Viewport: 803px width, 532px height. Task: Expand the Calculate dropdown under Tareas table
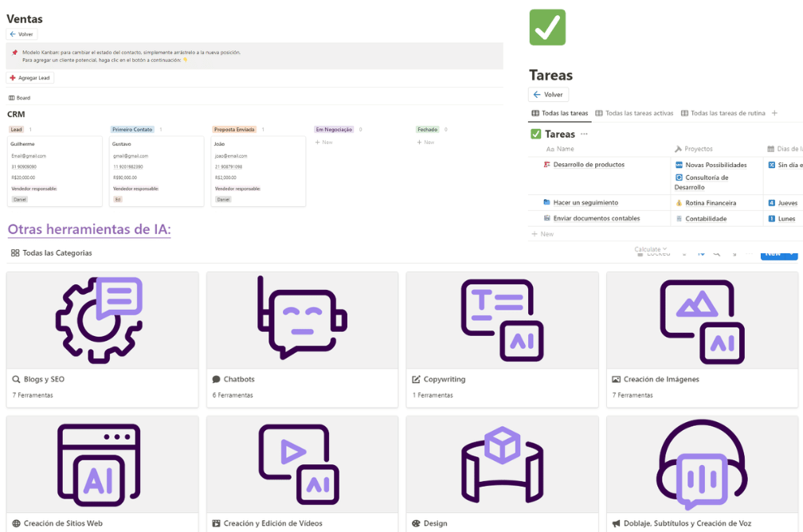pos(651,249)
